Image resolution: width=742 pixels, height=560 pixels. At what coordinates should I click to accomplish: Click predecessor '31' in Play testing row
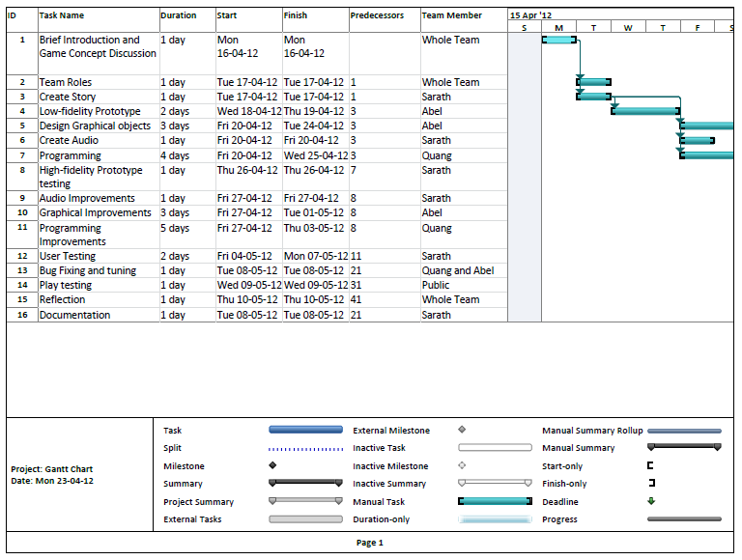coord(356,285)
